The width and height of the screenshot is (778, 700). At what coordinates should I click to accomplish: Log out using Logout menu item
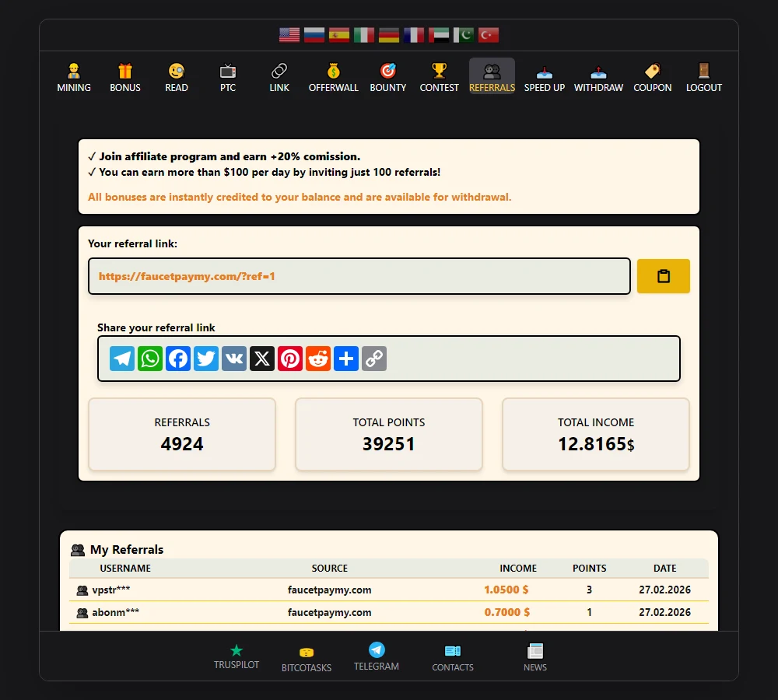704,78
